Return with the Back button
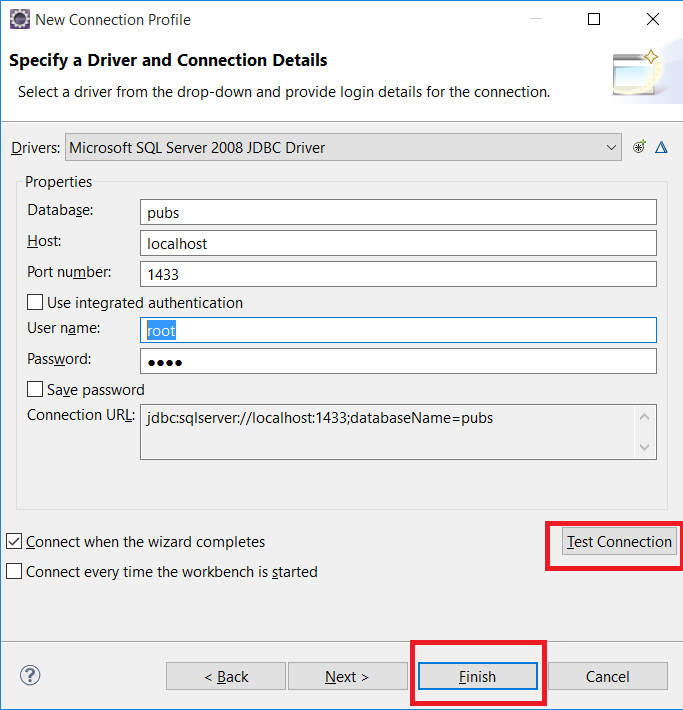Image resolution: width=683 pixels, height=710 pixels. pos(226,677)
